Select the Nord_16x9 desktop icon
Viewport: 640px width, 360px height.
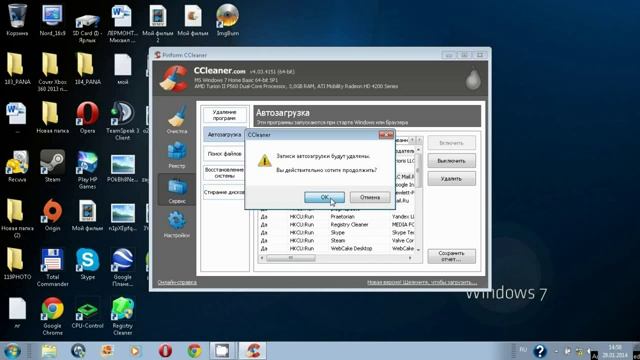[x=52, y=20]
